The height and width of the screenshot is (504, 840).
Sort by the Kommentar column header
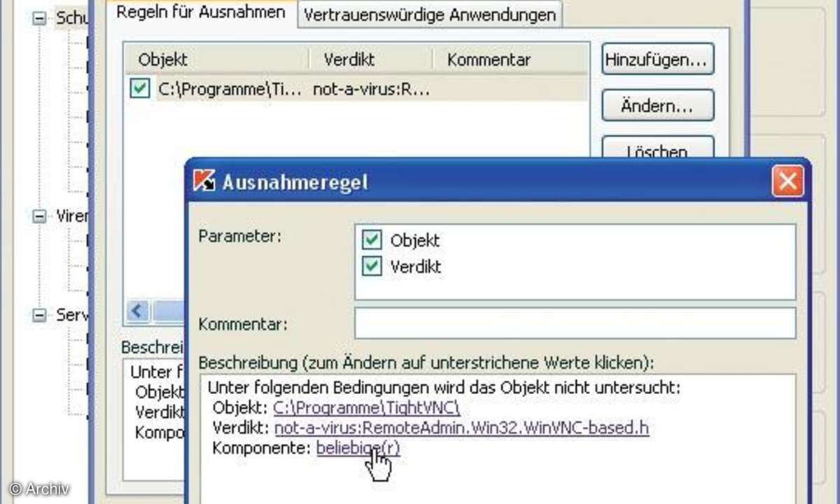click(x=510, y=59)
